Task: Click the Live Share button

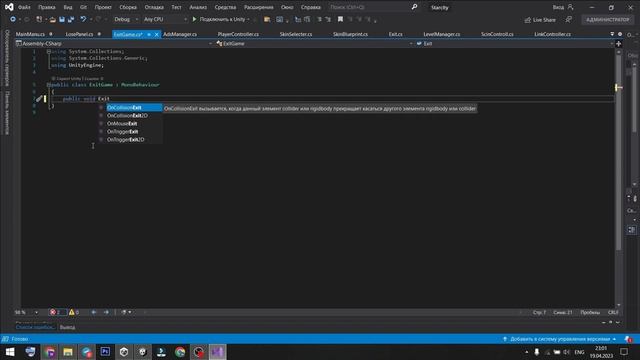Action: point(540,20)
